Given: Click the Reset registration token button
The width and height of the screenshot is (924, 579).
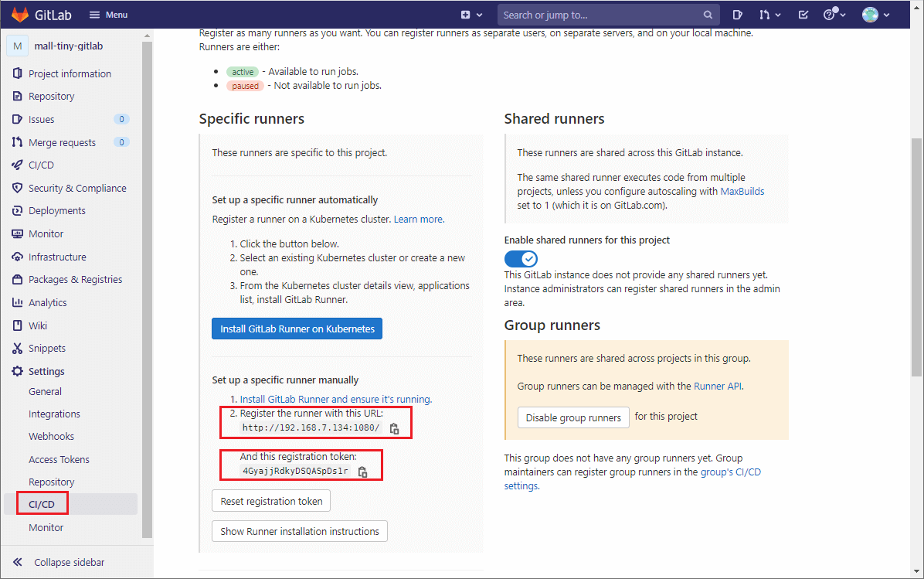Looking at the screenshot, I should [x=271, y=501].
